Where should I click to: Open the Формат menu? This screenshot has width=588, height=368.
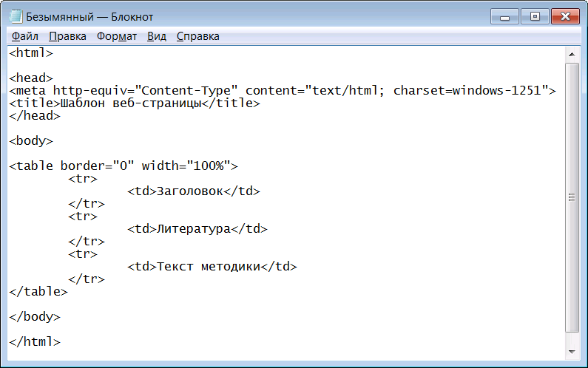tap(117, 36)
